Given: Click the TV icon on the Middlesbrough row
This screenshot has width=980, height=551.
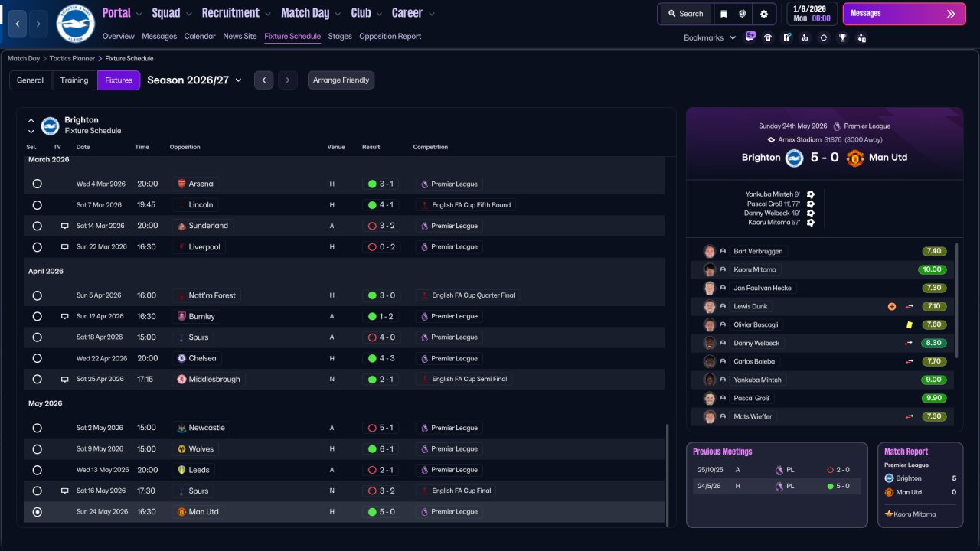Looking at the screenshot, I should point(65,380).
